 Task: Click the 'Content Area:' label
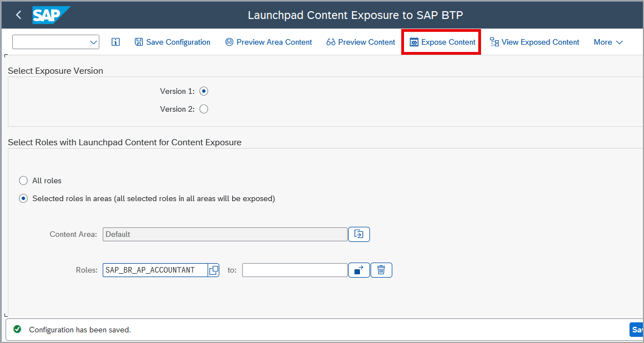pyautogui.click(x=74, y=235)
